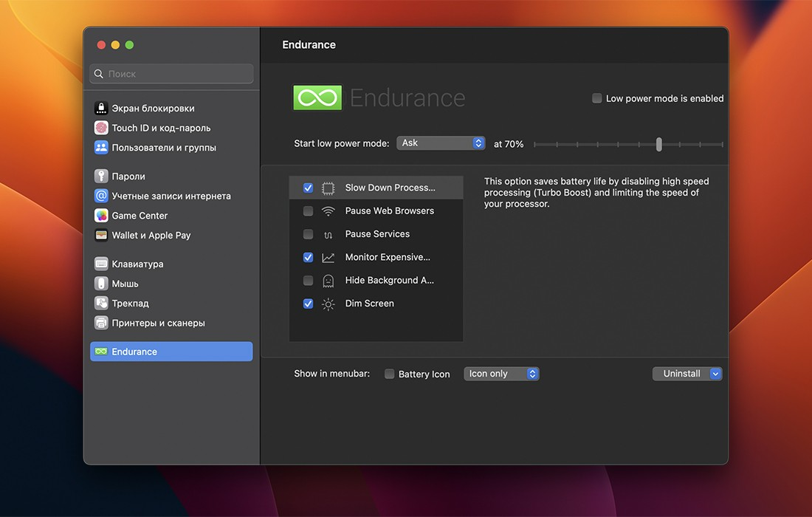Click the green Endurance infinity logo
This screenshot has height=517, width=812.
pos(317,97)
